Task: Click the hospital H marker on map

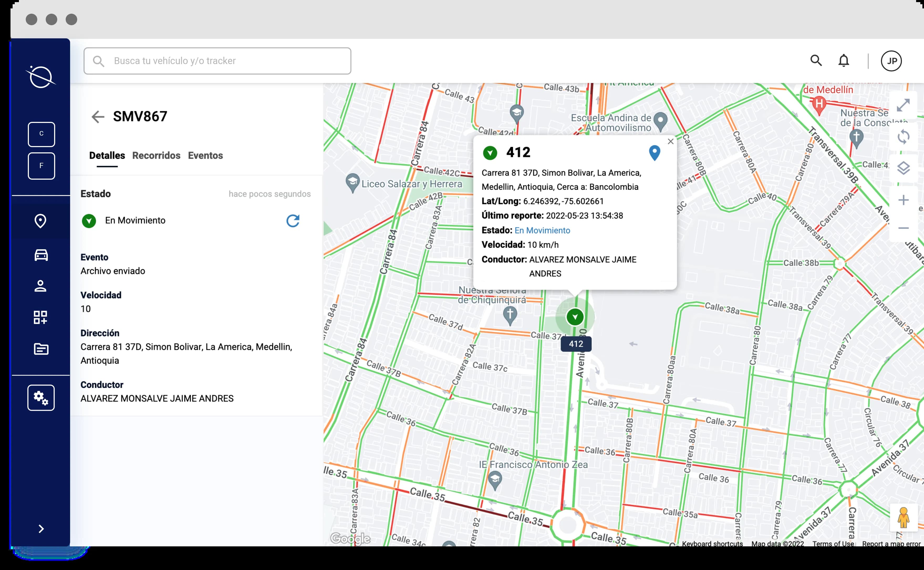Action: (x=819, y=106)
